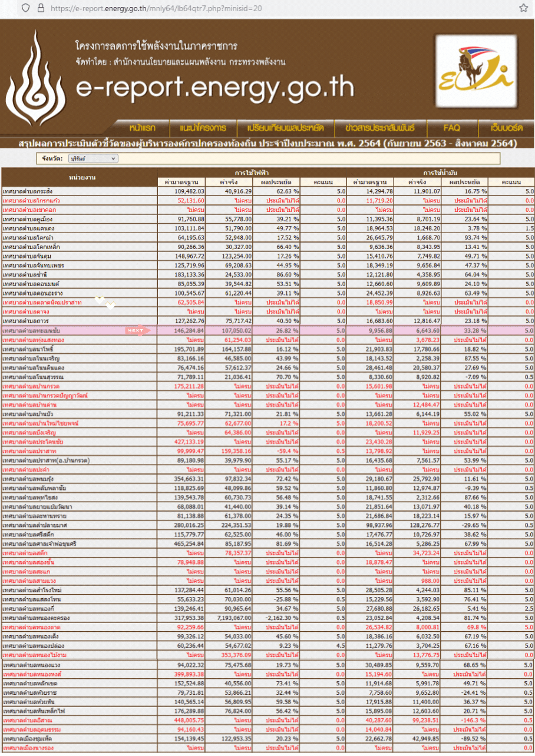Click the row เทศบาลตำบลห้วยราช

(267, 692)
